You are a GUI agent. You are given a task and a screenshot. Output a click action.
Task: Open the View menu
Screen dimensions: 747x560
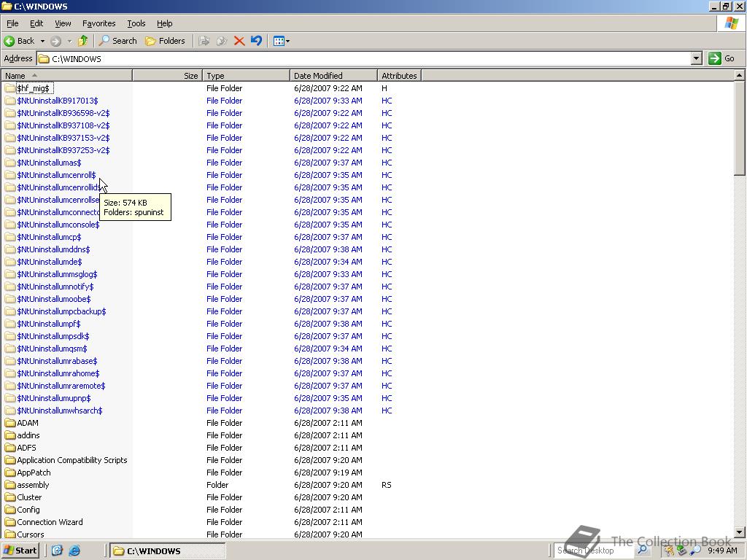63,23
